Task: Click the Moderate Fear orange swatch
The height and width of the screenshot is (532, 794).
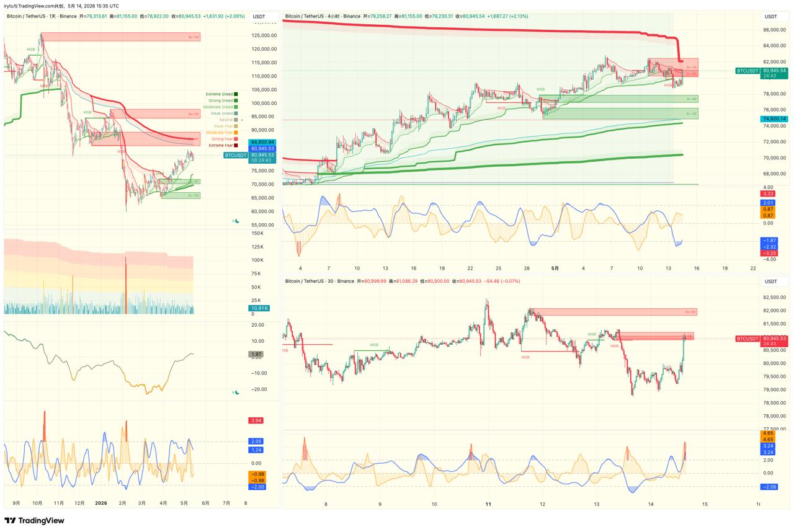Action: (236, 133)
